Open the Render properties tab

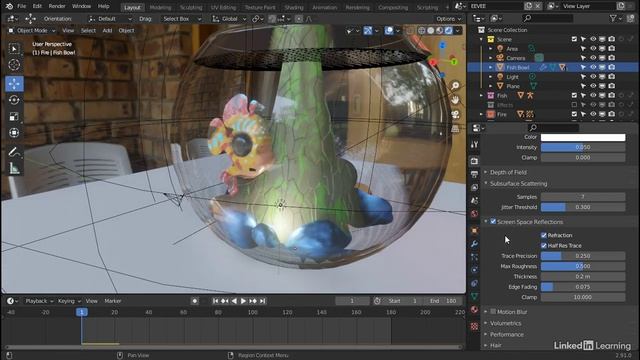click(474, 161)
